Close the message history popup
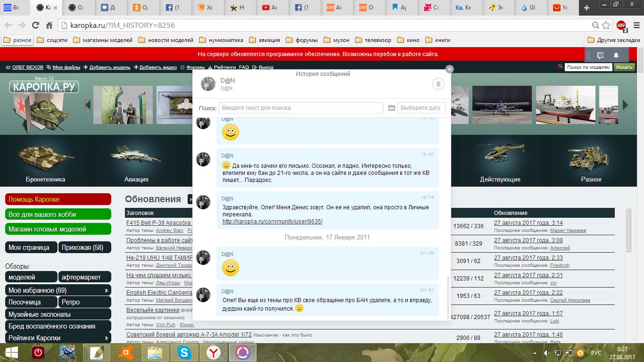 coord(449,69)
